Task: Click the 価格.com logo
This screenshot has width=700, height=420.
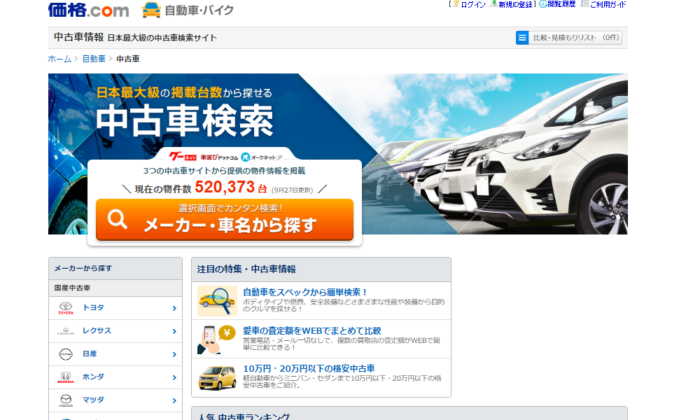Action: pos(88,9)
